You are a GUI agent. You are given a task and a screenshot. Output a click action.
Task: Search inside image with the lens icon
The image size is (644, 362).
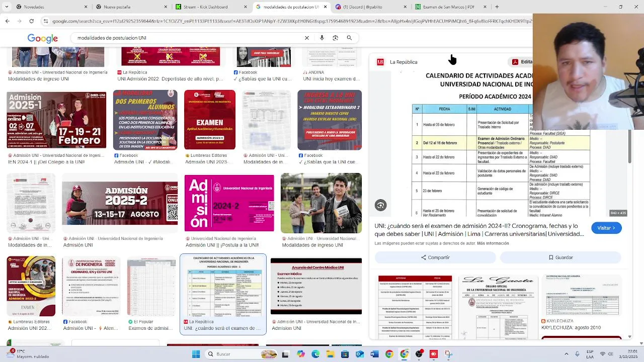[x=380, y=205]
